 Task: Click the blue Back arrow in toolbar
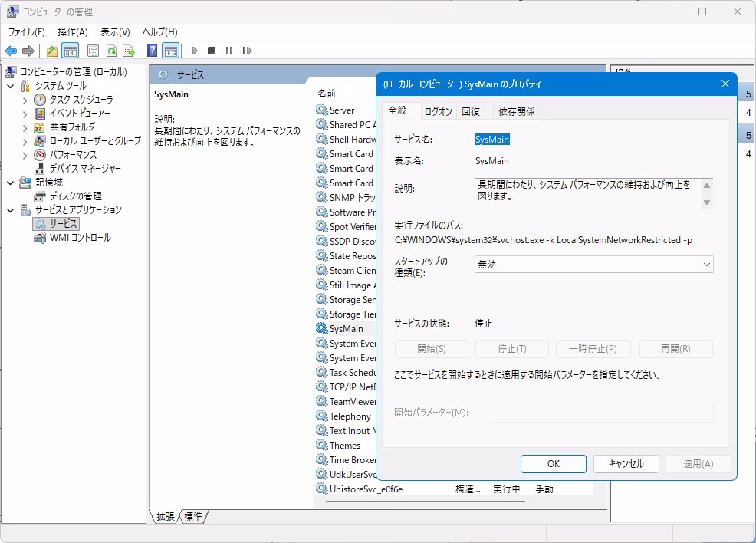point(11,51)
